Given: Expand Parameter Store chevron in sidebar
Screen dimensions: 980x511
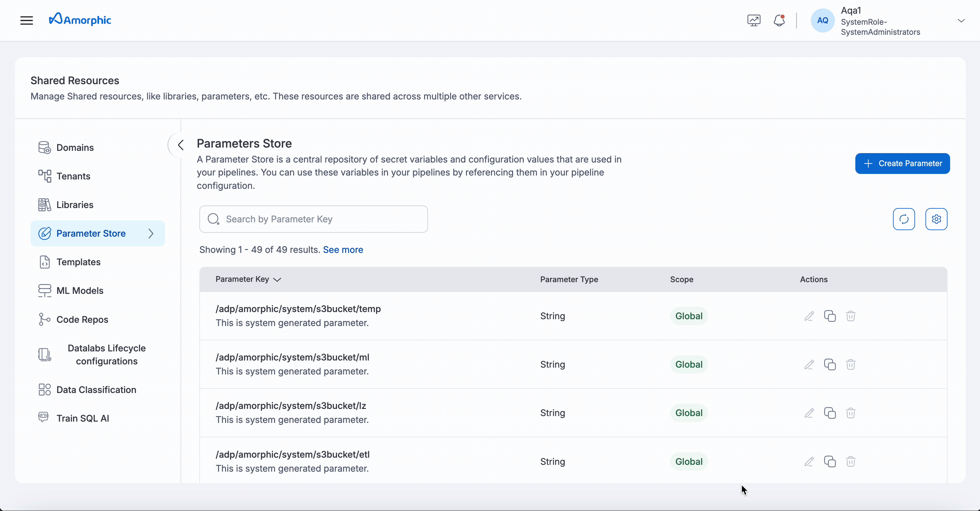Looking at the screenshot, I should pyautogui.click(x=151, y=233).
